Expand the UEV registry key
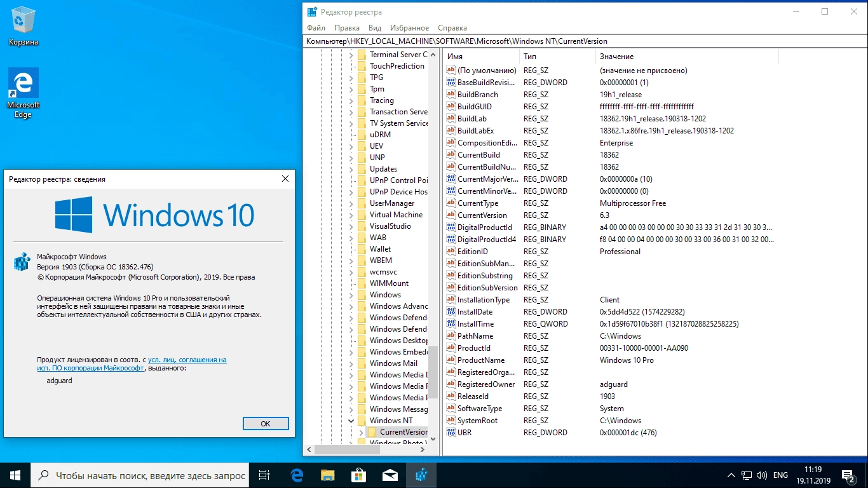Viewport: 868px width, 488px height. (x=351, y=146)
